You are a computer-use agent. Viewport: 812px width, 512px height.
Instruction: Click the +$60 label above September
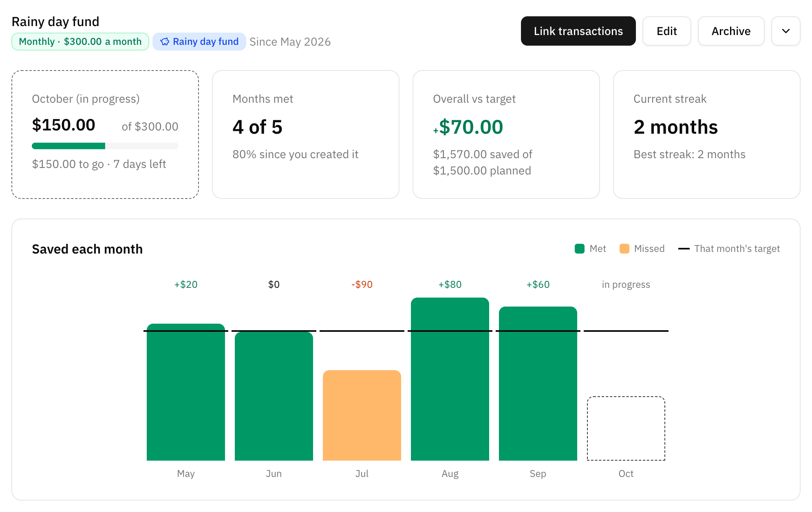(538, 285)
